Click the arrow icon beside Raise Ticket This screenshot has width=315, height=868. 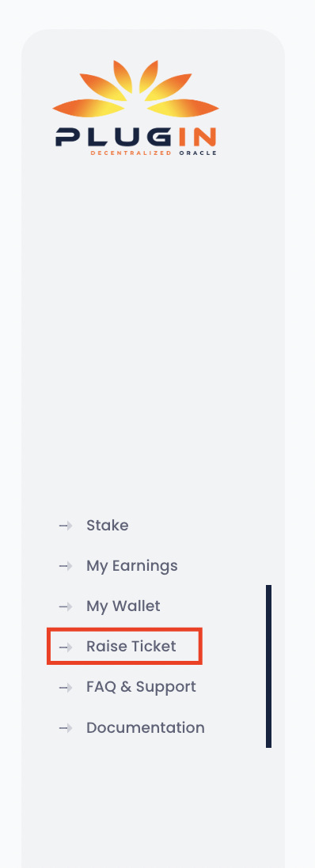(x=66, y=647)
